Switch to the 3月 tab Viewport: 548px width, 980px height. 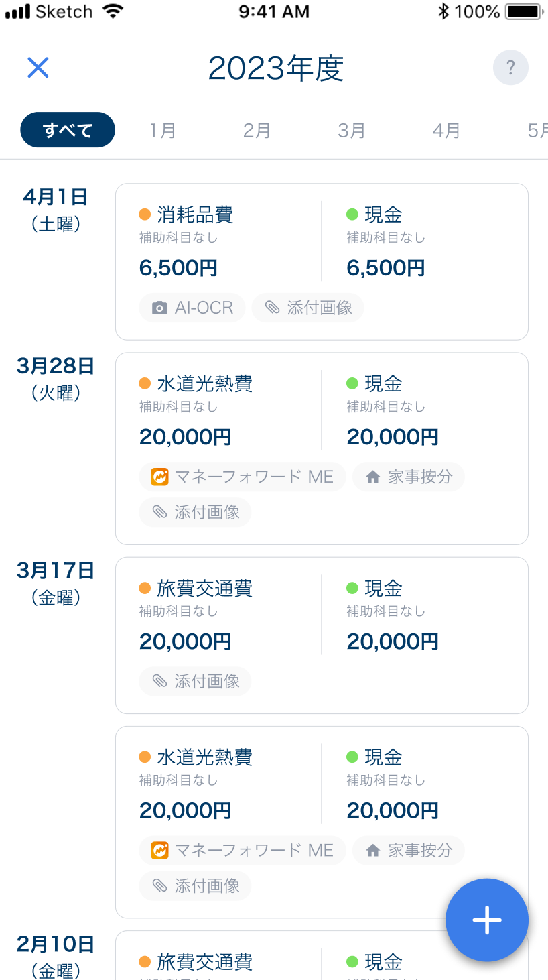coord(351,130)
